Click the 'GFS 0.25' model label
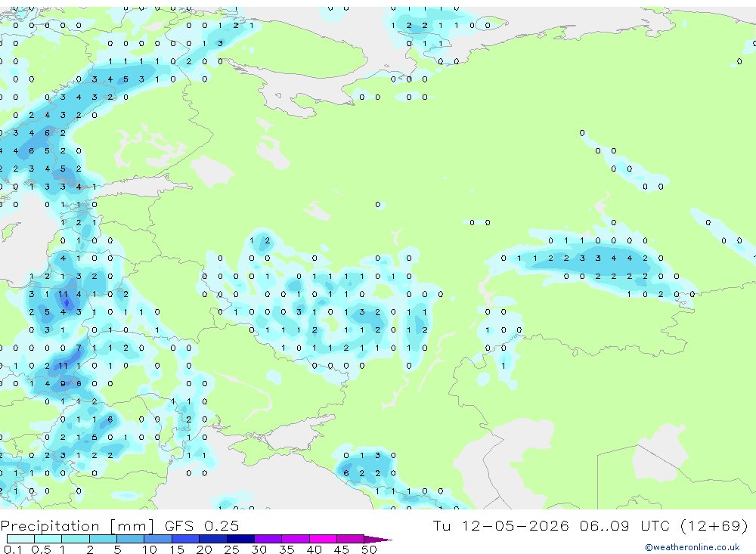The image size is (756, 554). (x=202, y=526)
